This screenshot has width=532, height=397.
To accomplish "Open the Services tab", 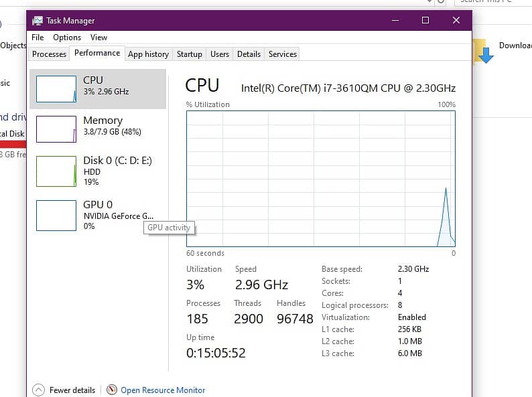I will click(283, 54).
